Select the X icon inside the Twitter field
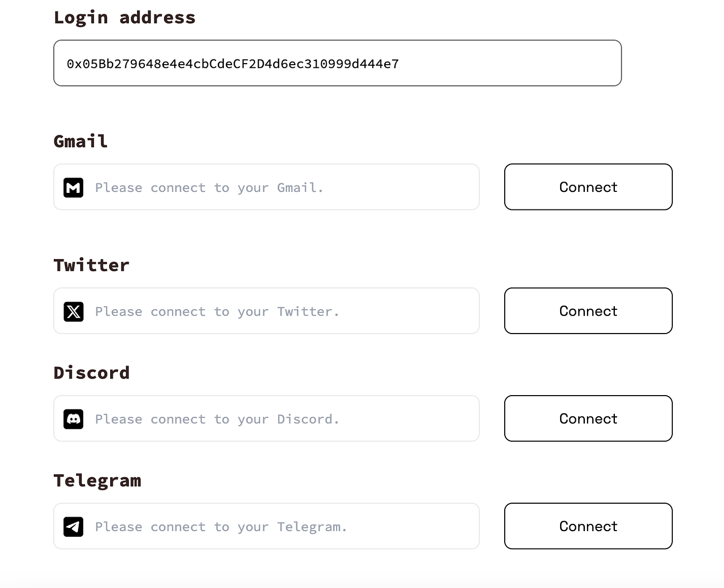This screenshot has width=724, height=588. (73, 311)
